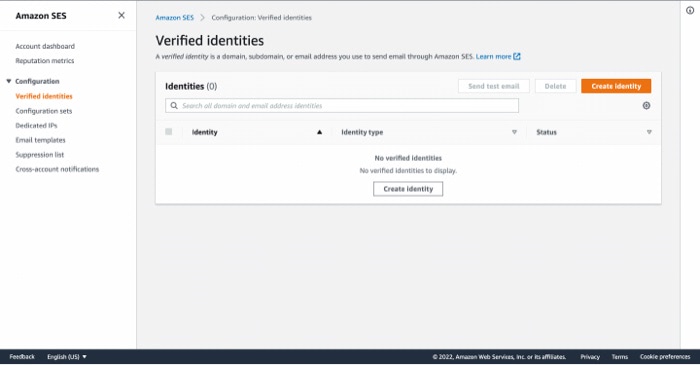Click the Identity column header
The image size is (700, 365).
point(204,132)
